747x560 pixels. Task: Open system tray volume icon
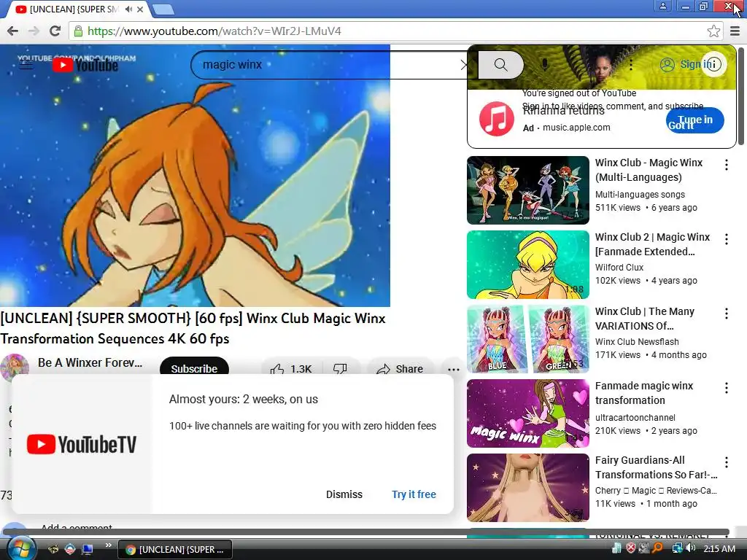[691, 548]
